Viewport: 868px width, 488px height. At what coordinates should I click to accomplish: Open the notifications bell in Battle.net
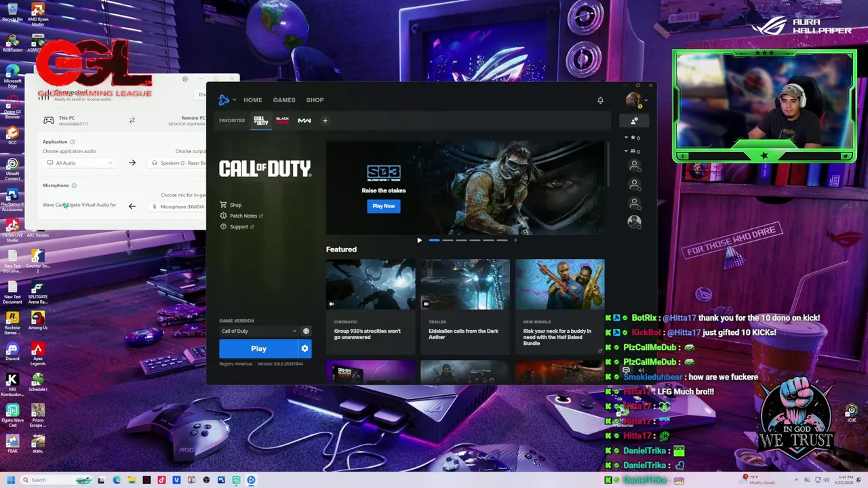(600, 100)
